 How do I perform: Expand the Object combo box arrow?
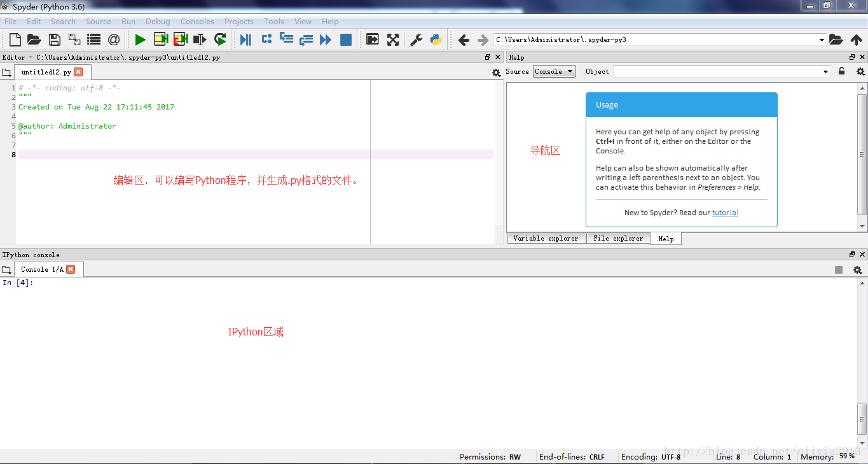tap(825, 71)
